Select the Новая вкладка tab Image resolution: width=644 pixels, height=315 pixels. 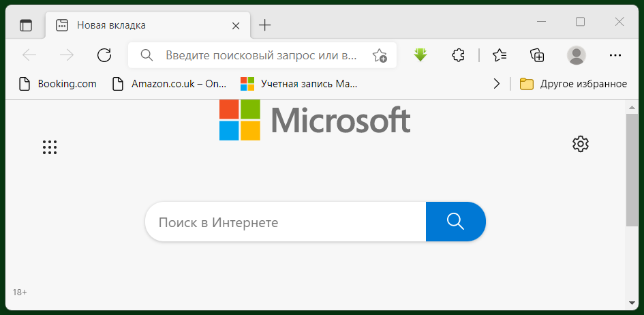(148, 25)
